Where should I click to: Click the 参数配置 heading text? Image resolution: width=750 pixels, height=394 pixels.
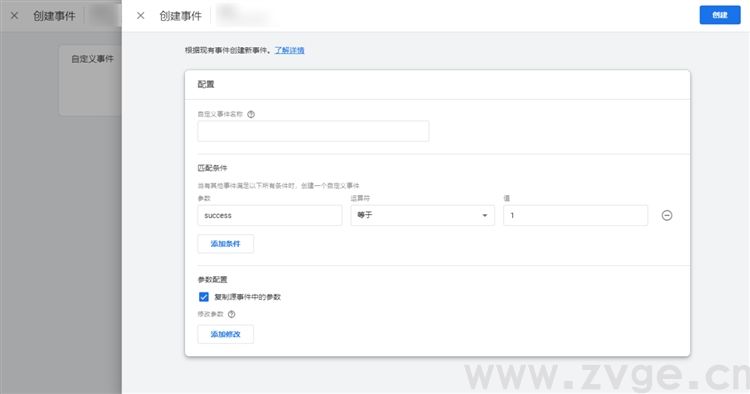212,279
